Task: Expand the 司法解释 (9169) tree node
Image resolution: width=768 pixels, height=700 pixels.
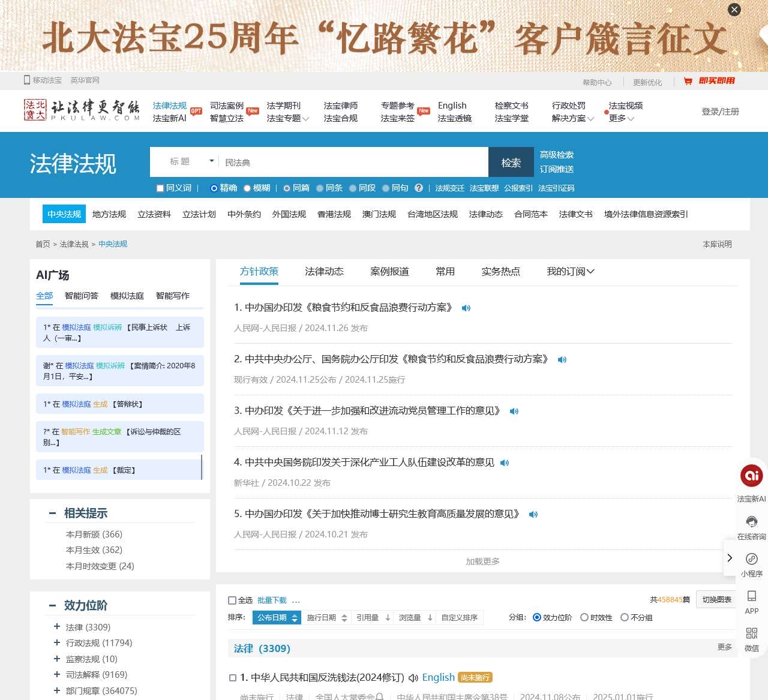Action: 57,674
